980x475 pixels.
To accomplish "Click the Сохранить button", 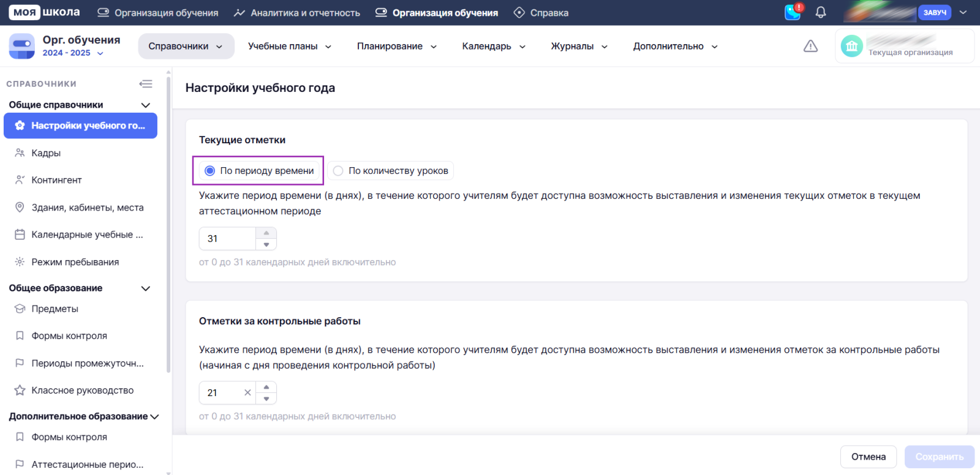I will pos(939,457).
